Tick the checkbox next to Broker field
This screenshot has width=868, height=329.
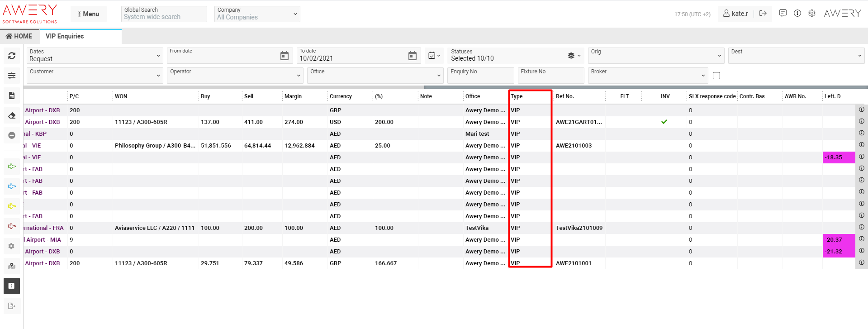[x=716, y=76]
